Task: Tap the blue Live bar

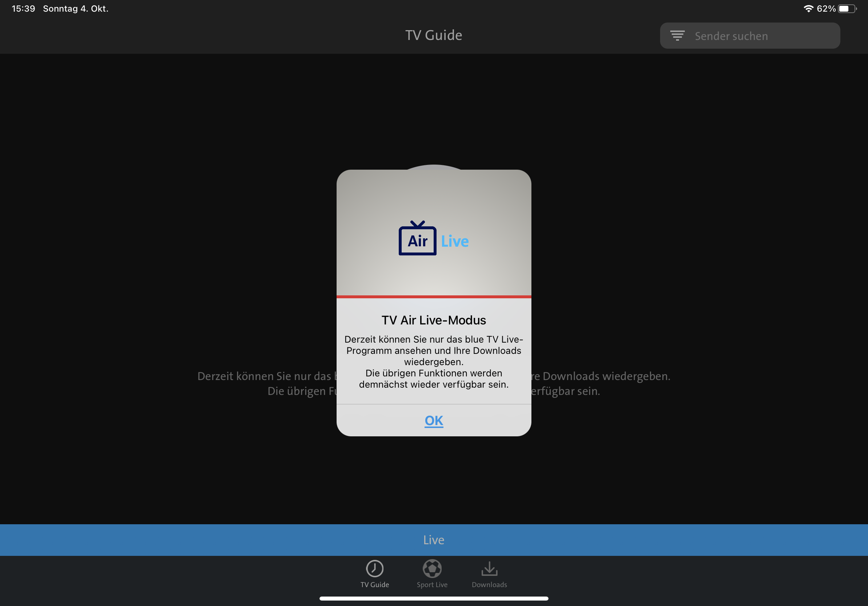Action: (x=434, y=540)
